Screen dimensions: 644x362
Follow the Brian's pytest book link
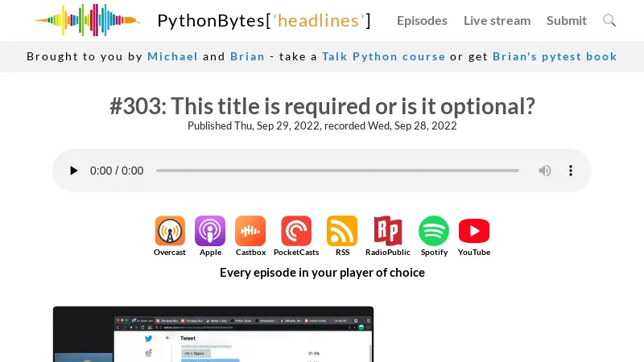(555, 56)
